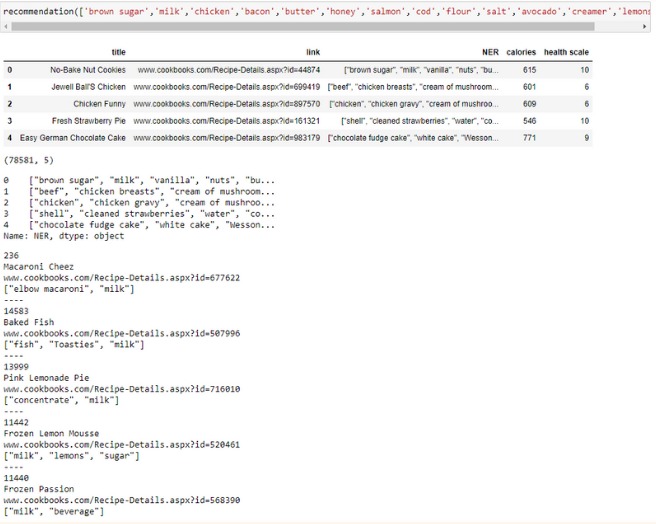Click the output link ending in id=568390
Image resolution: width=656 pixels, height=524 pixels.
click(122, 500)
